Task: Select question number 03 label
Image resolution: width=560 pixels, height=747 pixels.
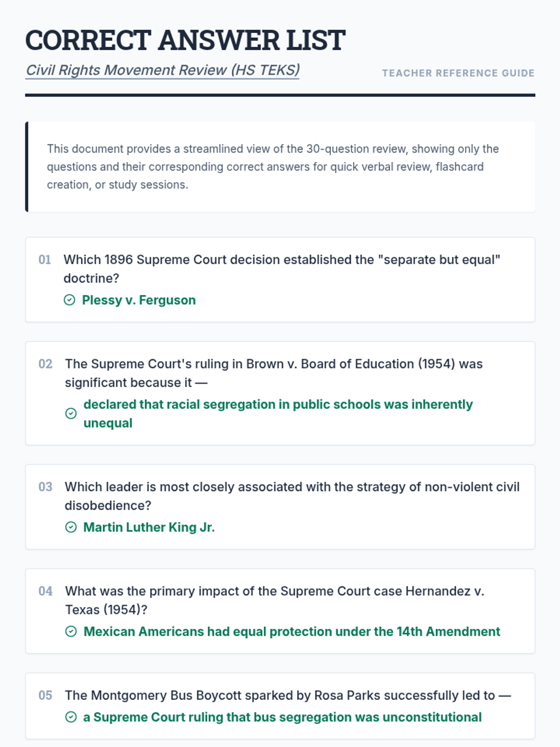Action: pos(45,487)
